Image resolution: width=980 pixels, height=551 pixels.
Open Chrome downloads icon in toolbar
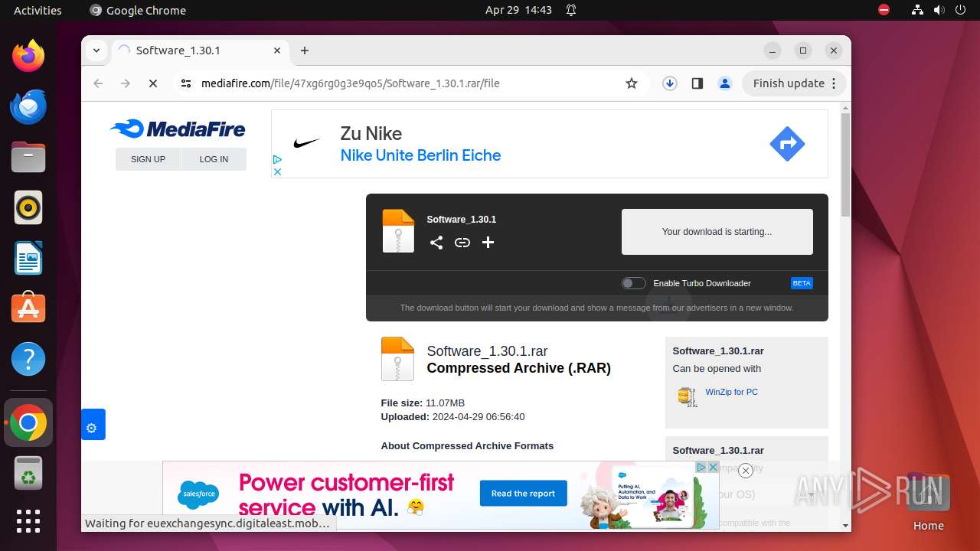[670, 83]
